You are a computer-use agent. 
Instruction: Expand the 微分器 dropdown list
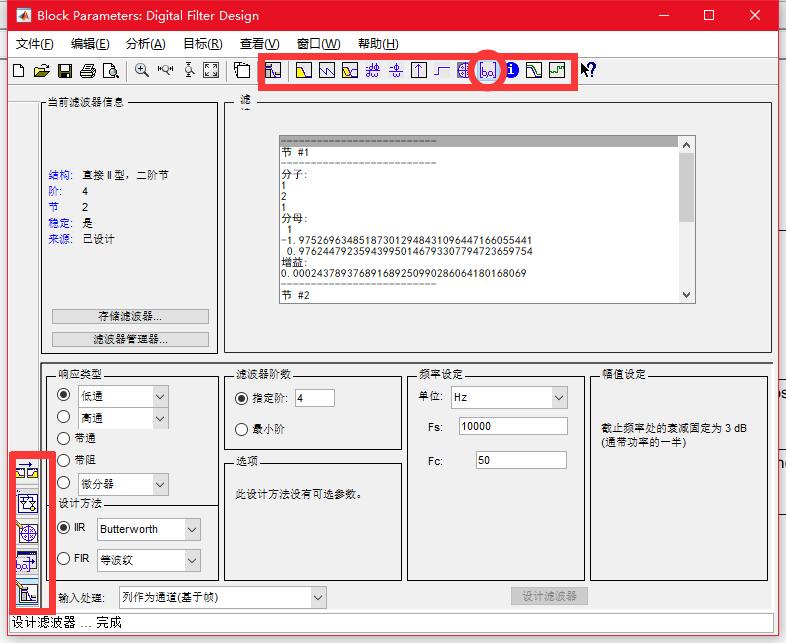pos(160,484)
